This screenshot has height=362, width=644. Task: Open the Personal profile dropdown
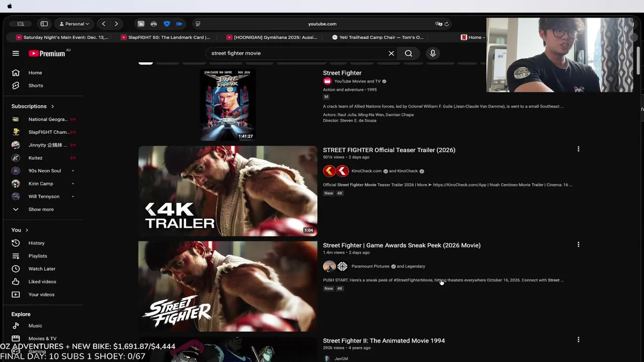74,24
